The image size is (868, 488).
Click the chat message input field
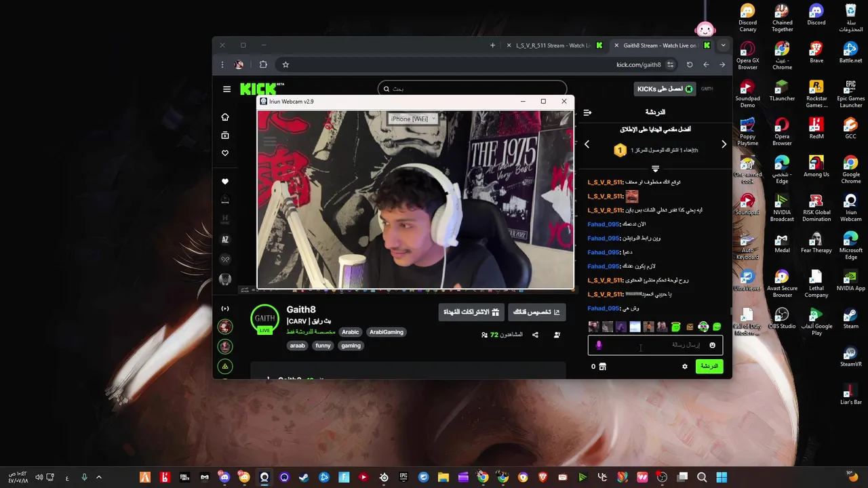pyautogui.click(x=655, y=345)
